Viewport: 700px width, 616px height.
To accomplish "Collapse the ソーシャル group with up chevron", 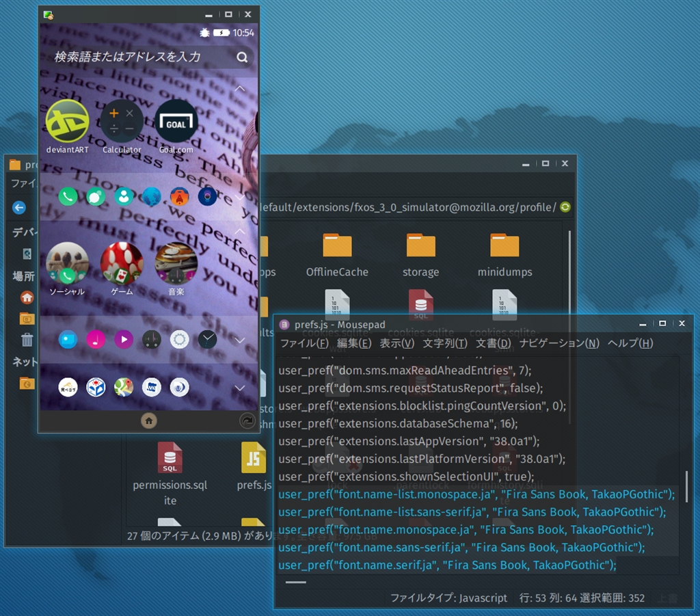I will tap(240, 231).
